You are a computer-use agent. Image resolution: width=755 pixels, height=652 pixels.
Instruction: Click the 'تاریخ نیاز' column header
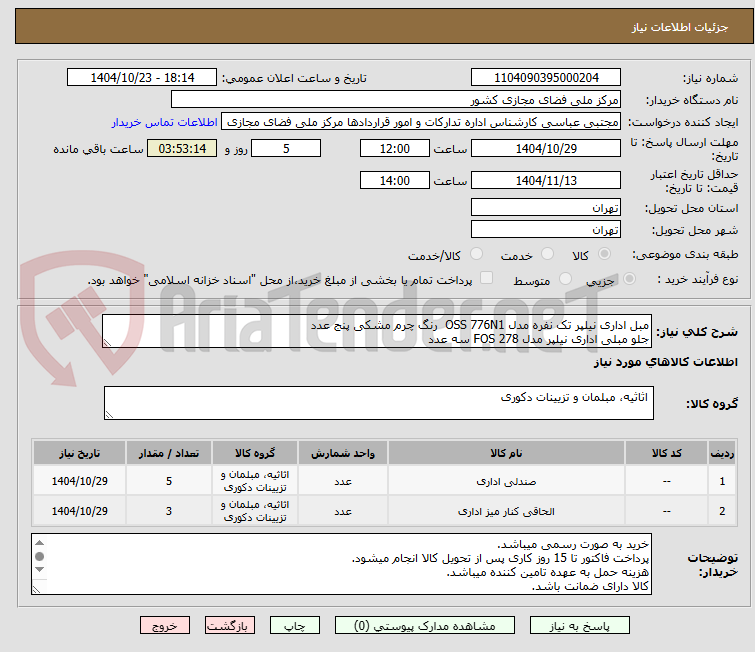click(79, 453)
